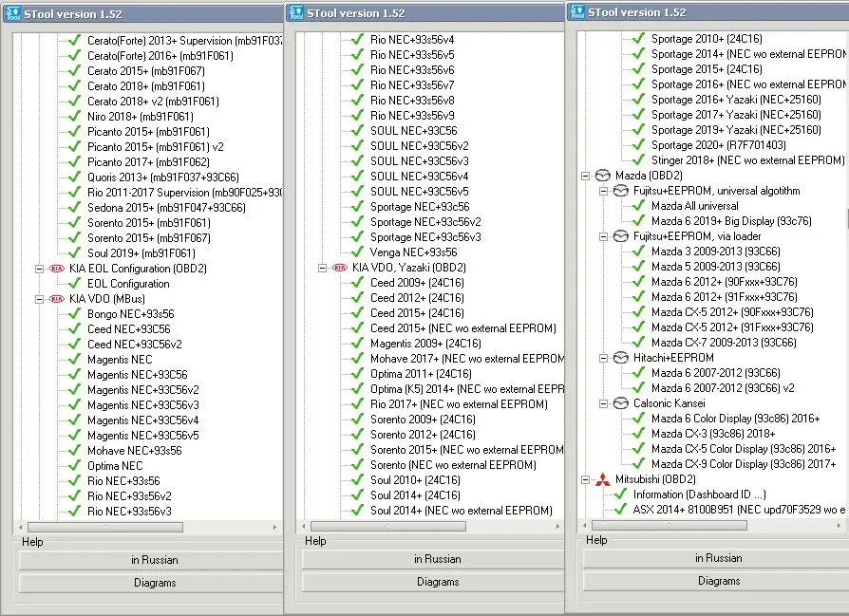Click the green check next to Stinger 2018+
The height and width of the screenshot is (616, 849).
coord(639,159)
